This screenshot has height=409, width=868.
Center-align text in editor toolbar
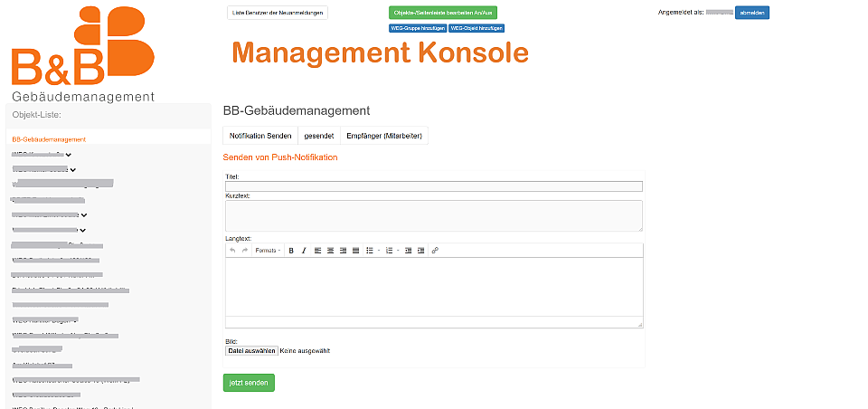tap(330, 250)
